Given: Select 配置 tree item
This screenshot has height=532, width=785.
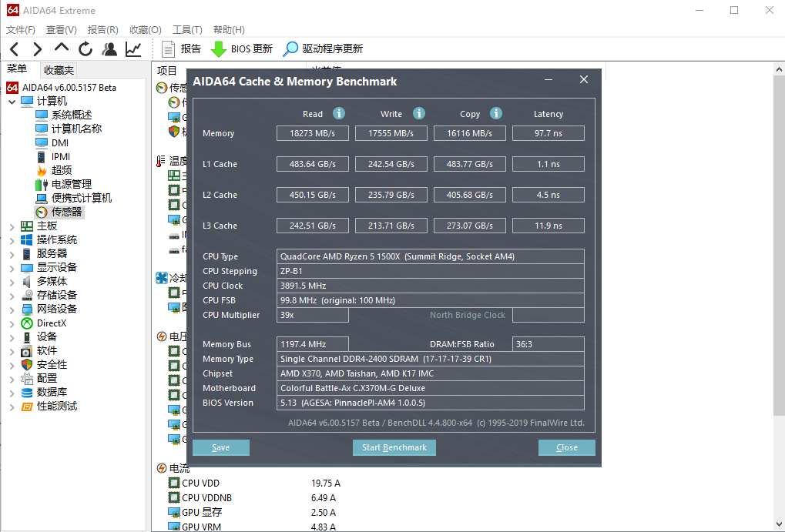Looking at the screenshot, I should click(39, 378).
